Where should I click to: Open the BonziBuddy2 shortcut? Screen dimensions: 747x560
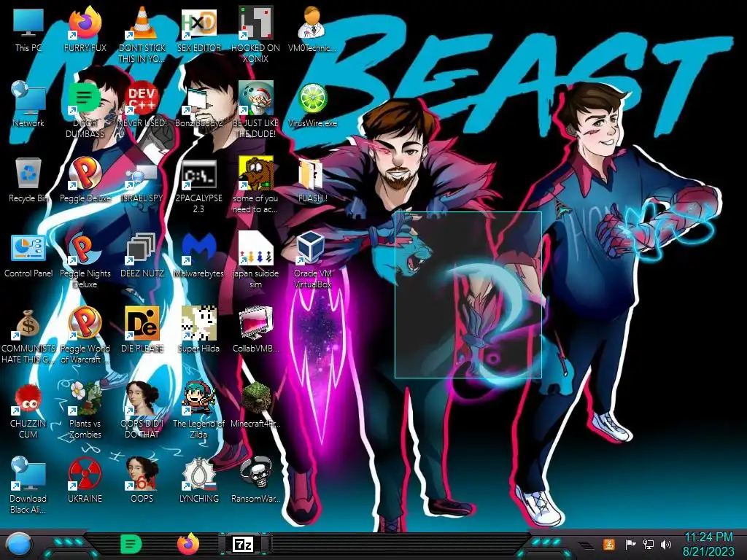(198, 105)
